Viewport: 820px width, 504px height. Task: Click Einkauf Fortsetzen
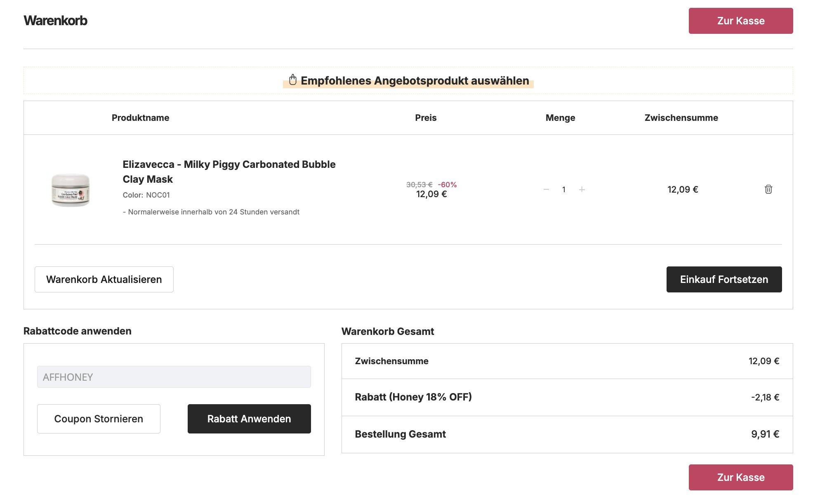point(724,279)
